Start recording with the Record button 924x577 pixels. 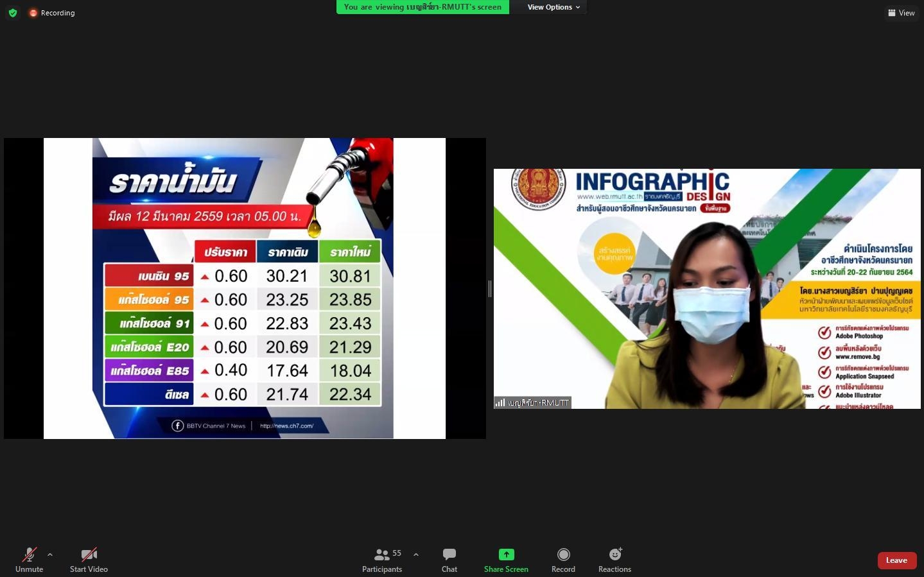(563, 560)
